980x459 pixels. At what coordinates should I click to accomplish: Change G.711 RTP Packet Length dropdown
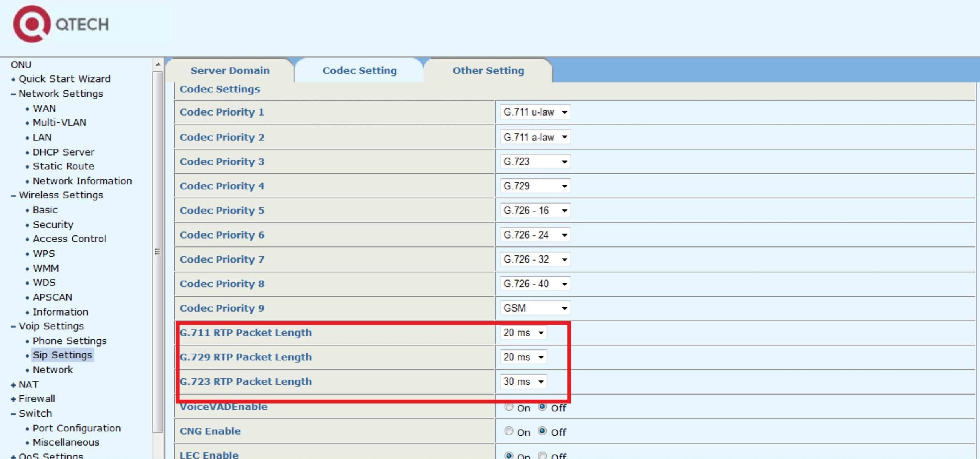click(x=523, y=333)
